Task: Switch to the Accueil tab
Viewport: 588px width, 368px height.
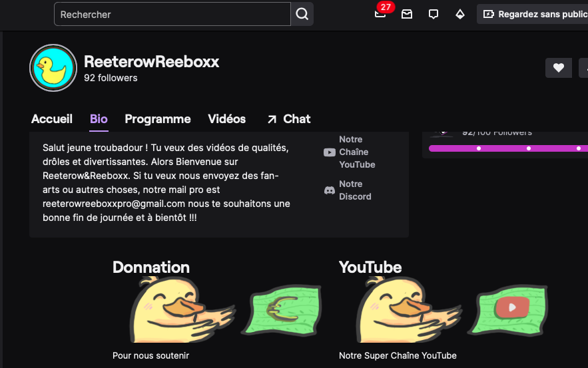Action: coord(52,119)
